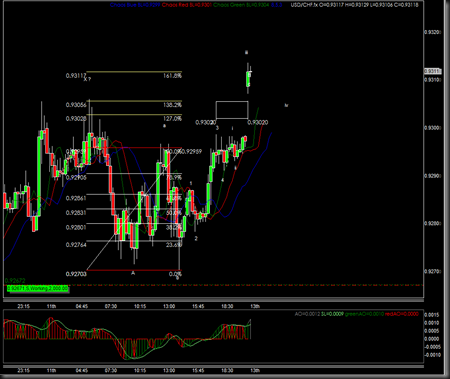The width and height of the screenshot is (450, 379).
Task: Click the 0.0% Fibonacci retracement label
Action: pos(175,274)
